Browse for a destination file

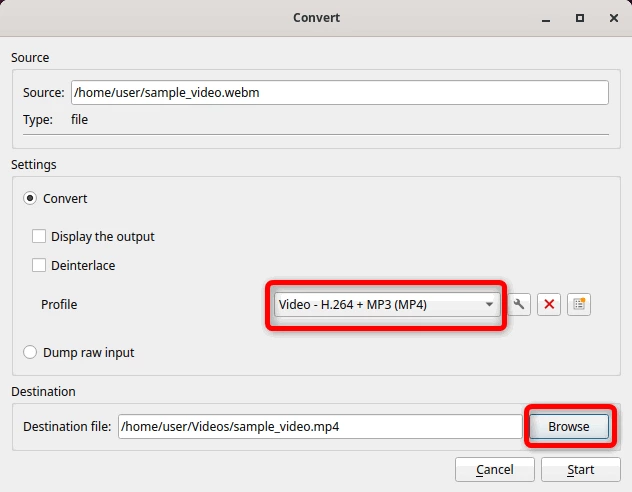(x=569, y=426)
